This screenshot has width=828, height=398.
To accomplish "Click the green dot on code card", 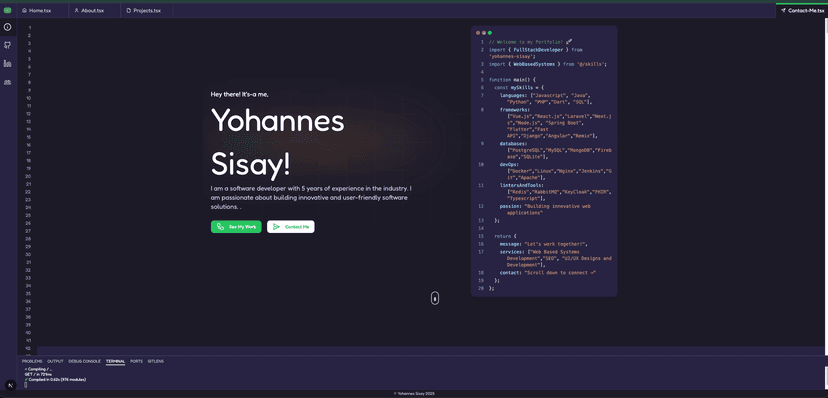I will point(490,33).
